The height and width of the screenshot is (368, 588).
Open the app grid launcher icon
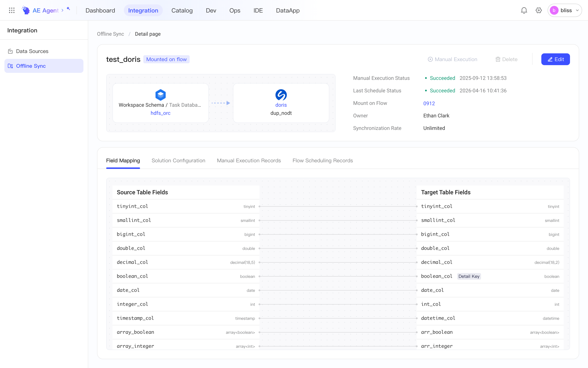(x=12, y=10)
